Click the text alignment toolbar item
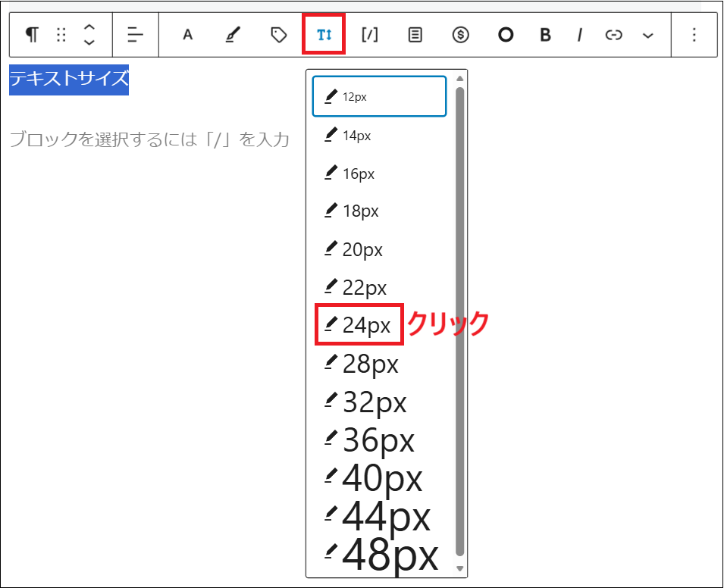Image resolution: width=724 pixels, height=588 pixels. point(135,35)
